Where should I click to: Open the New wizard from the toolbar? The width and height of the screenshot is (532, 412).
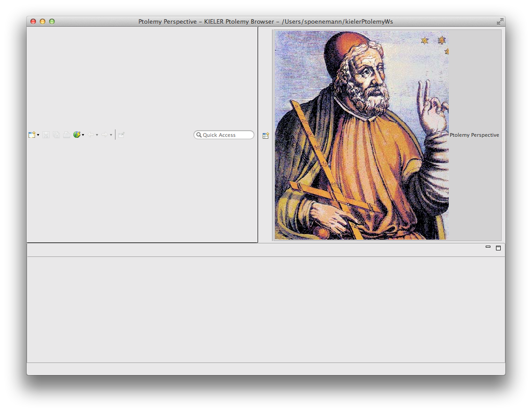(32, 135)
